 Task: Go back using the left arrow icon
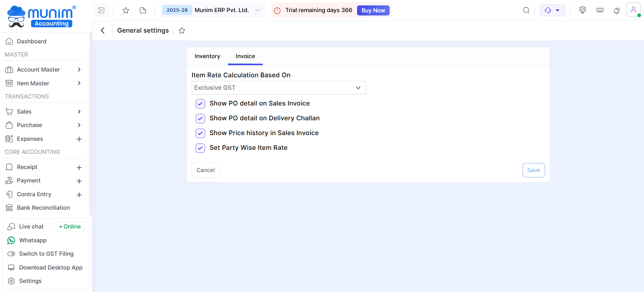click(103, 31)
